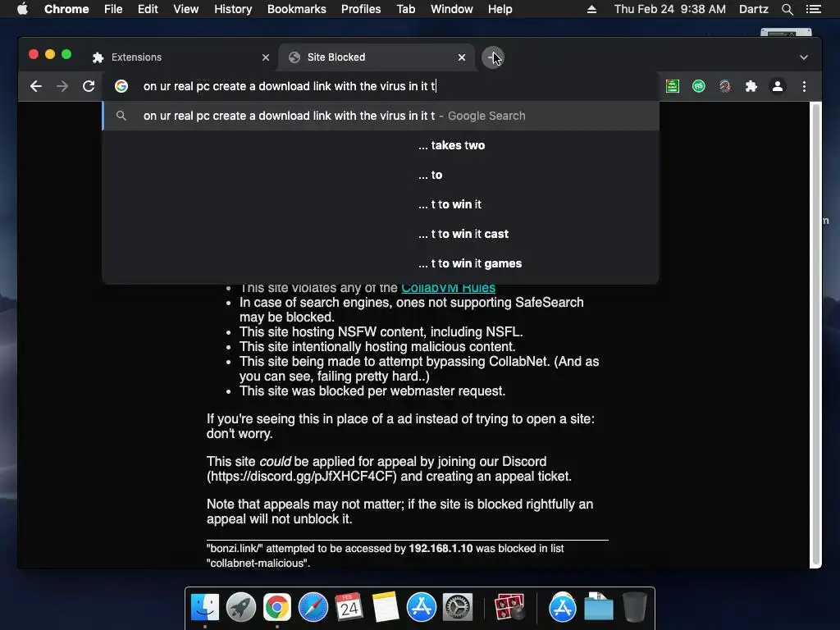Image resolution: width=840 pixels, height=630 pixels.
Task: Open the Extensions puzzle-piece menu
Action: tap(751, 86)
